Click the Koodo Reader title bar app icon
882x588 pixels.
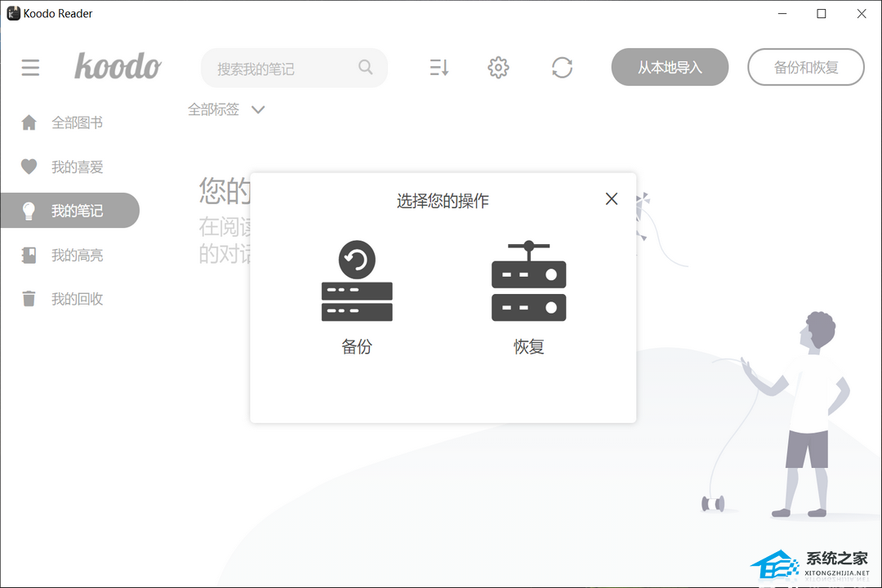(x=14, y=14)
